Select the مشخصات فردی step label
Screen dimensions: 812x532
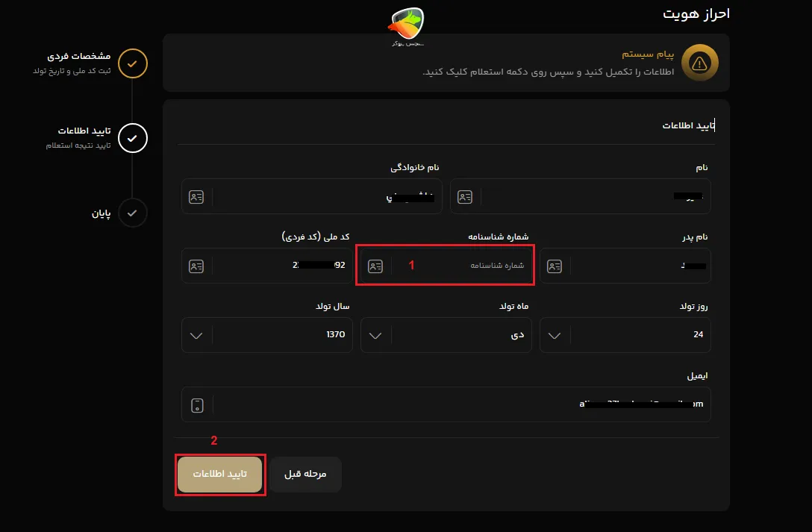click(78, 55)
